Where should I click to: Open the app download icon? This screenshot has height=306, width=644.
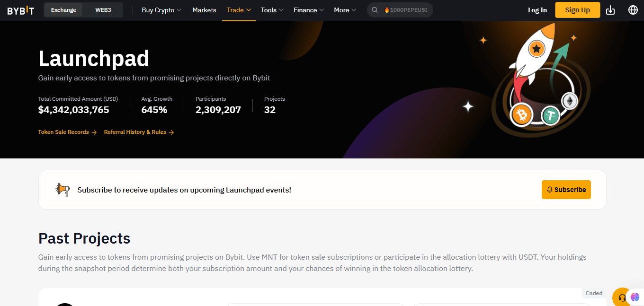[610, 10]
